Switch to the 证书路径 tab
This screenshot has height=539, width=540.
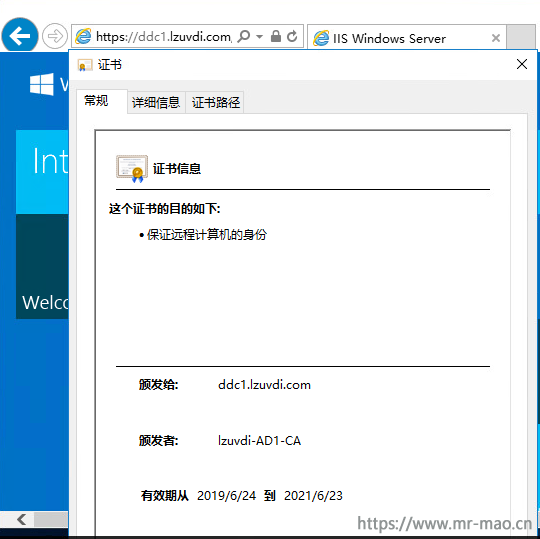[x=216, y=102]
